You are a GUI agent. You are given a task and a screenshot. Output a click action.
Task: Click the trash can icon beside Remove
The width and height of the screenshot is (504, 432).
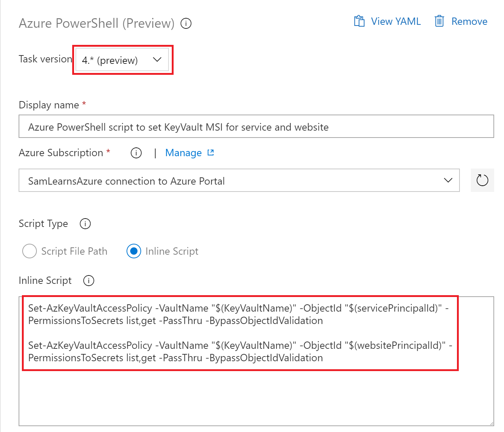click(439, 21)
